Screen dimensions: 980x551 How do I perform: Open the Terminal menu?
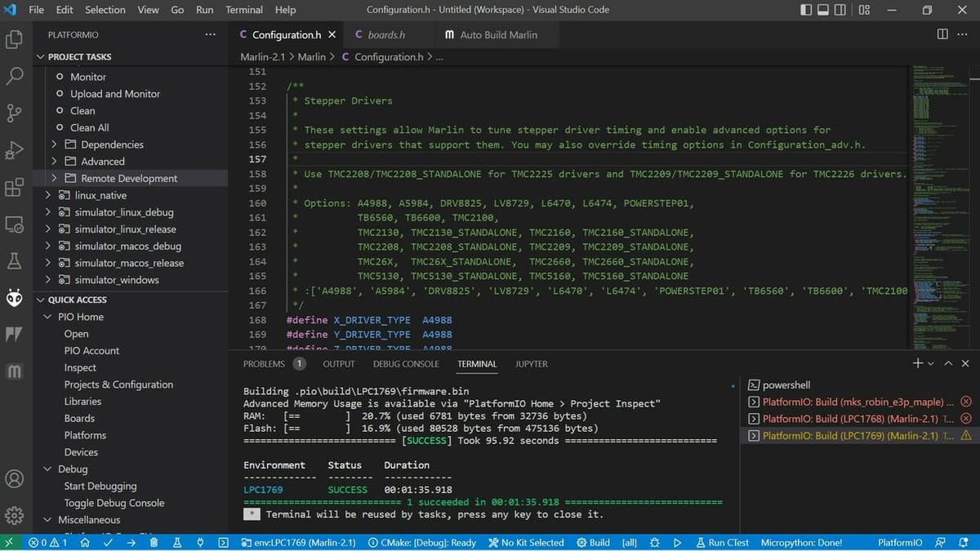[x=244, y=10]
